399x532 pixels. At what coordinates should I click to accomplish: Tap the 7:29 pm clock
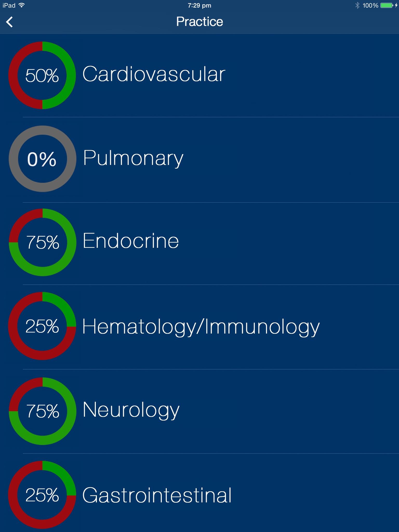pos(199,5)
